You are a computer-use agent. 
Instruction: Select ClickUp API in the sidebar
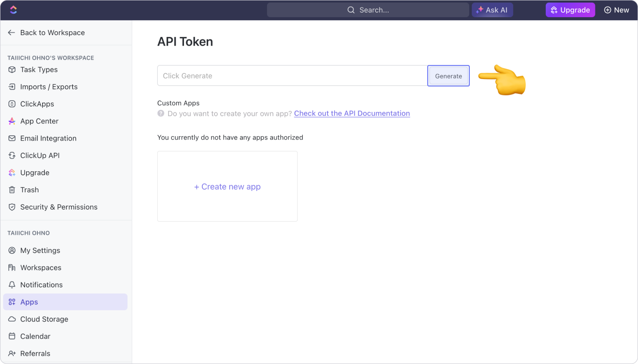point(40,155)
